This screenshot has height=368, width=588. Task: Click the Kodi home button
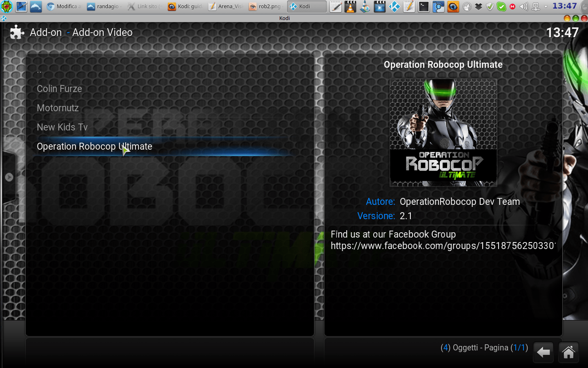tap(568, 352)
